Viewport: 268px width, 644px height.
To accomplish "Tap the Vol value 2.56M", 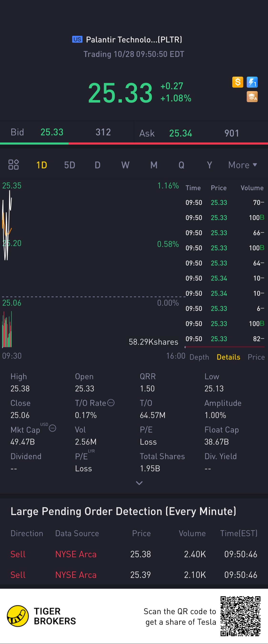I will tap(86, 442).
